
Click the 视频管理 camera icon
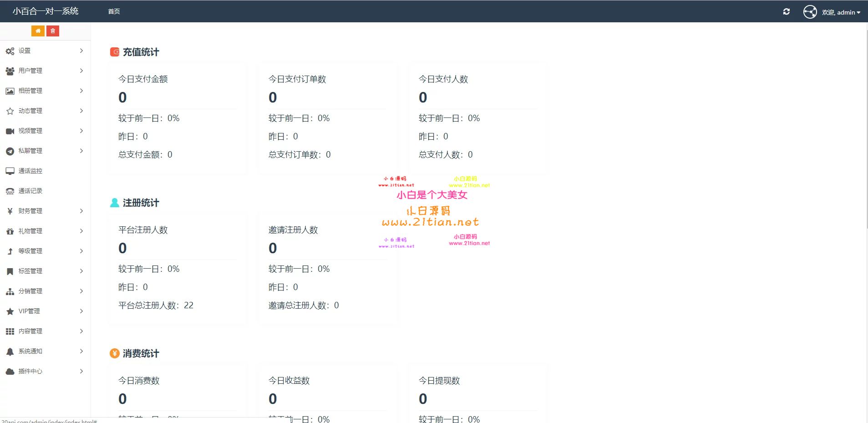tap(10, 131)
